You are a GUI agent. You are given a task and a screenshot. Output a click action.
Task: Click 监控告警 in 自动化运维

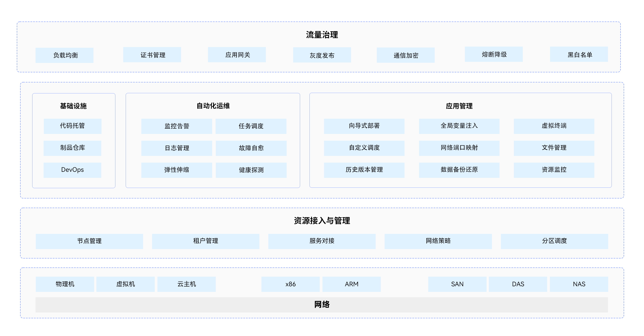[x=176, y=126]
